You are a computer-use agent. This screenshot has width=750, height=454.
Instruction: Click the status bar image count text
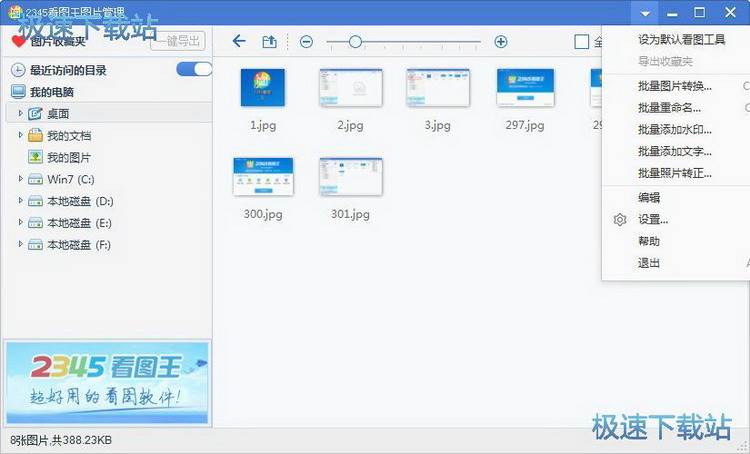(61, 440)
